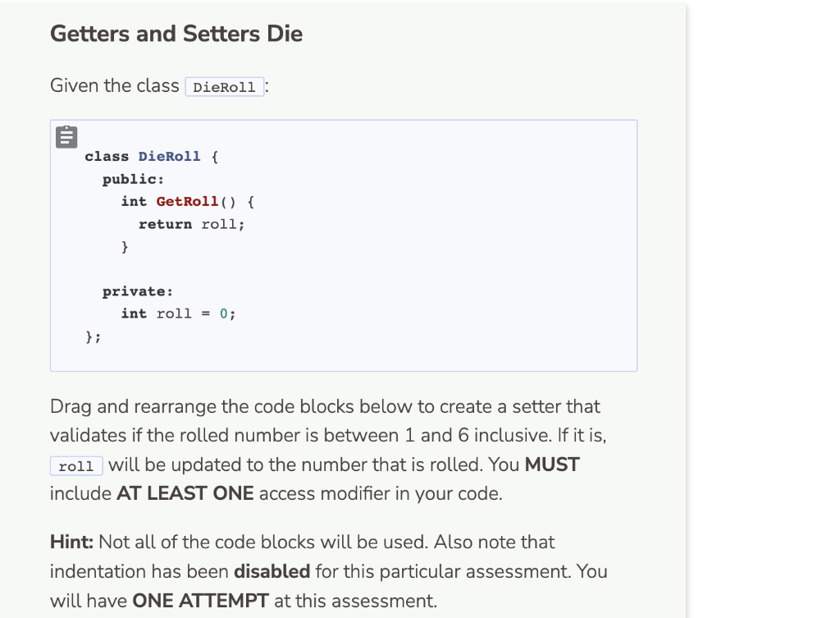Click the green literal 0 in the code
Viewport: 840px width, 618px height.
[x=221, y=313]
